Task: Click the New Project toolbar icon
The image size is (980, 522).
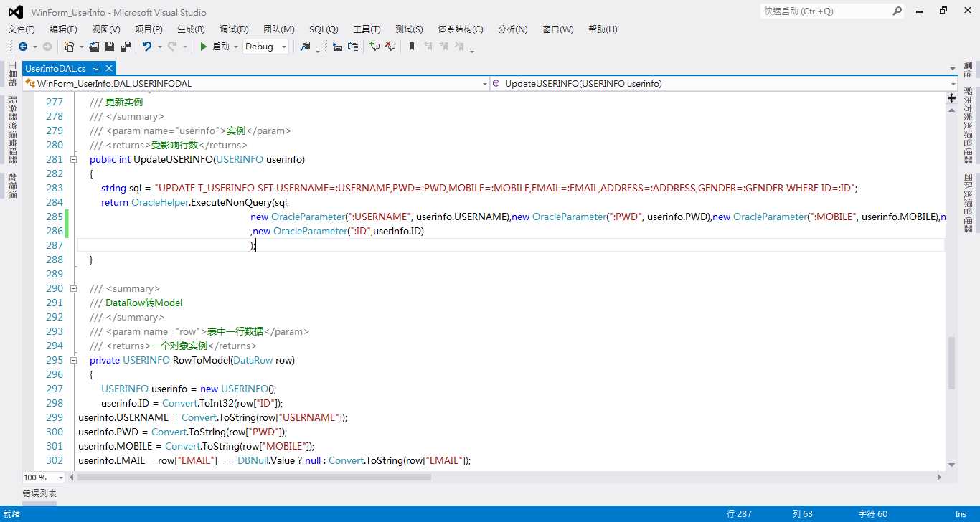Action: coord(69,47)
